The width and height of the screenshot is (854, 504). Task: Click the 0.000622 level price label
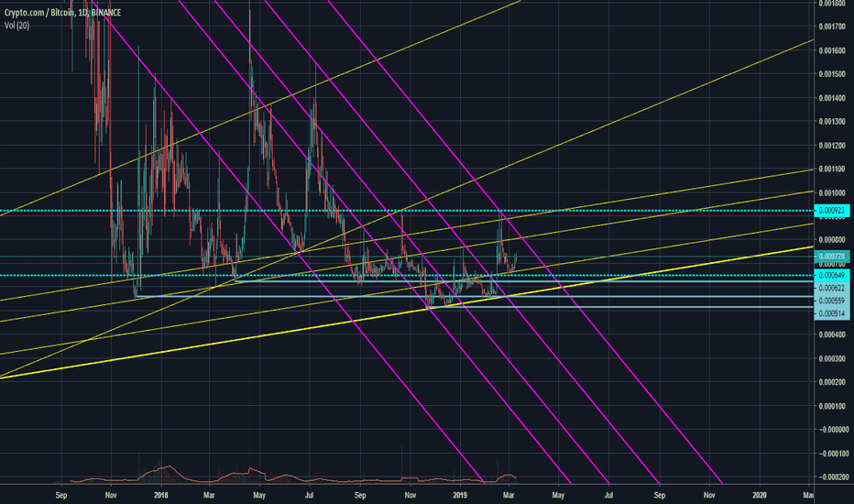point(832,288)
